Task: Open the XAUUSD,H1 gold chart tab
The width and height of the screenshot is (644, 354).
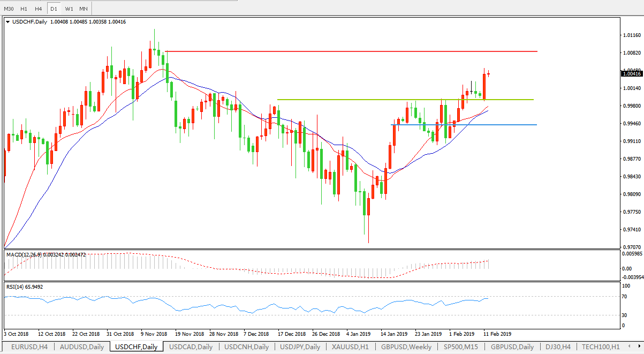Action: pyautogui.click(x=350, y=347)
